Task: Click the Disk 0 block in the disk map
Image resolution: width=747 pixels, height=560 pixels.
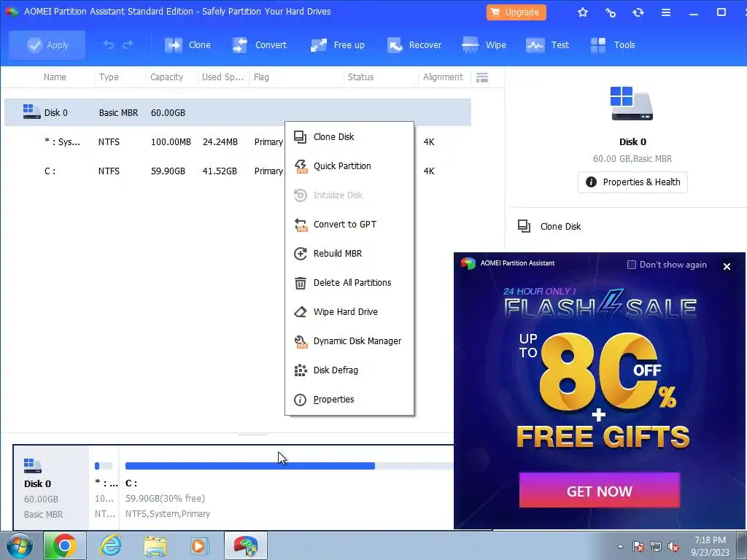Action: 51,488
